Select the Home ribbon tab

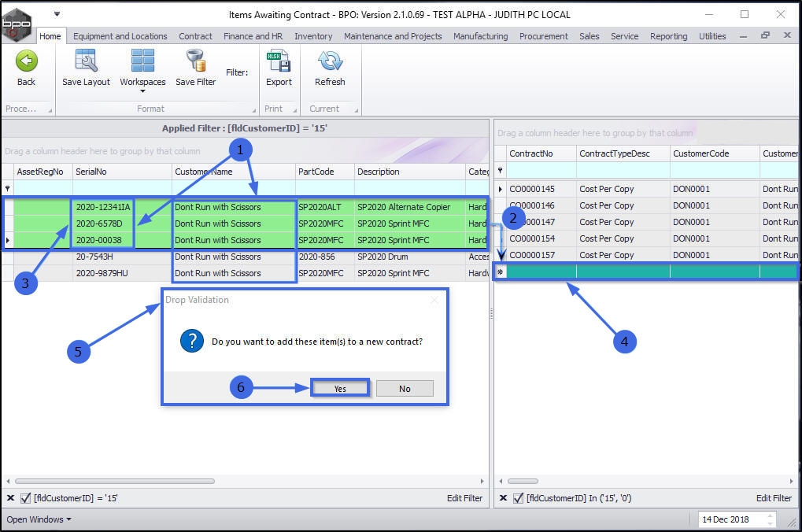(50, 36)
